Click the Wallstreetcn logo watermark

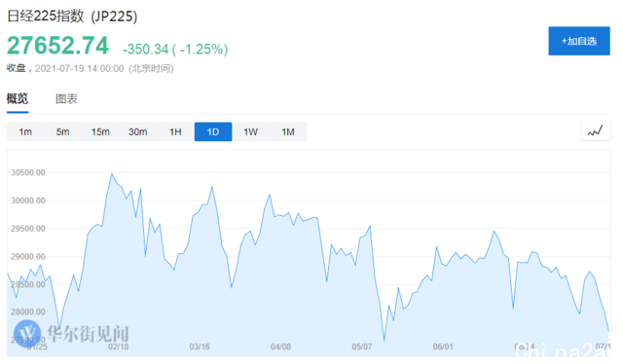(71, 333)
